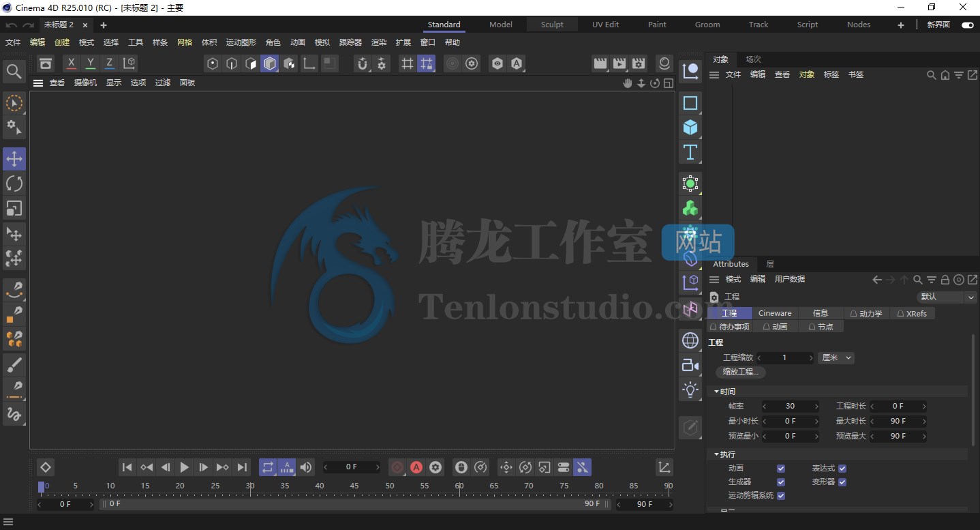Toggle the timeline loop button

click(x=268, y=467)
